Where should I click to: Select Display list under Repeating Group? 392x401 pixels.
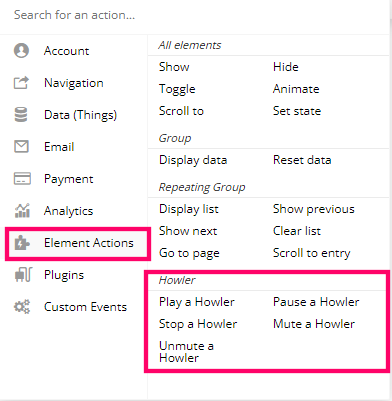(x=189, y=209)
